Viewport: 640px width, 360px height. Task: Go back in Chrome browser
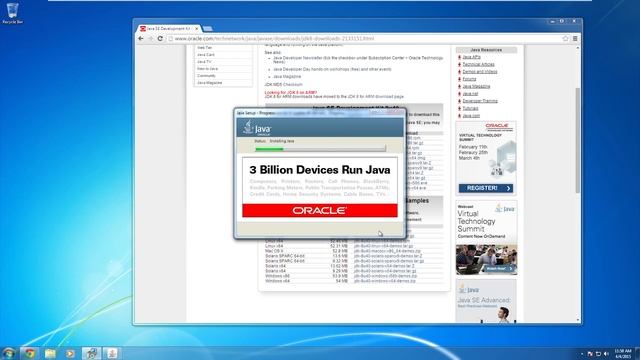141,38
